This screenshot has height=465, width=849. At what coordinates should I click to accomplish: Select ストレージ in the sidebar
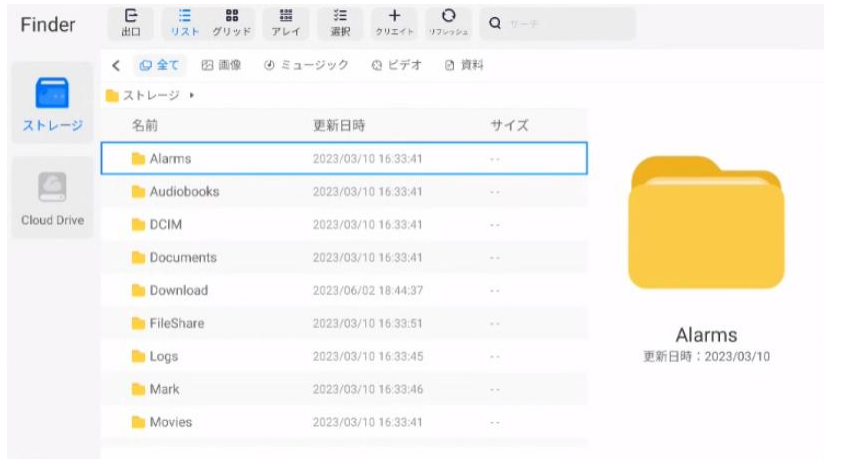click(53, 103)
